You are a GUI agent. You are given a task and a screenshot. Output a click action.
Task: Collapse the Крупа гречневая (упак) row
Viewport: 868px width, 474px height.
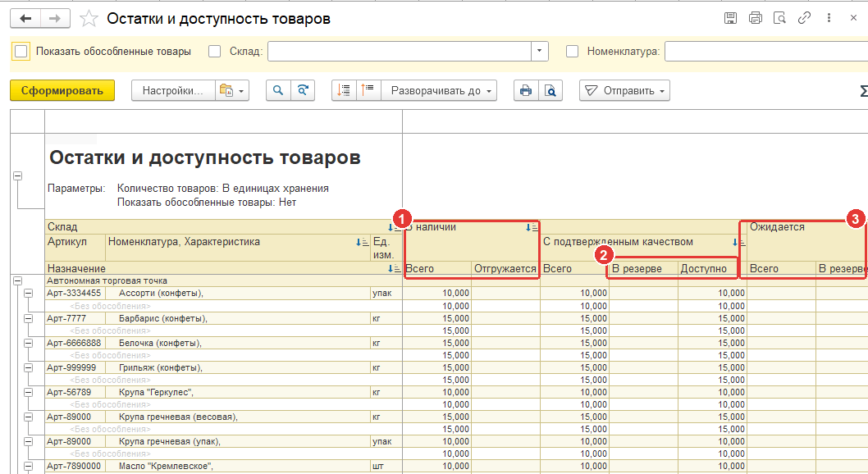click(x=28, y=441)
